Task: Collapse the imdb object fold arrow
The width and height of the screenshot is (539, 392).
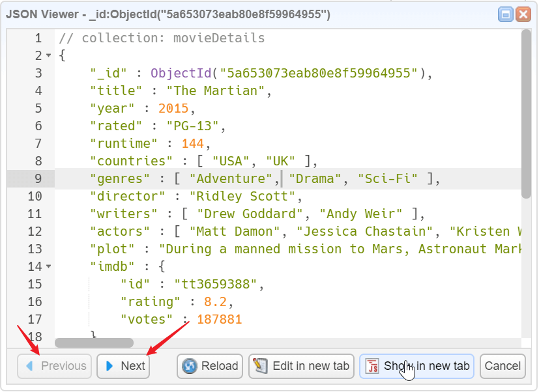Action: click(x=48, y=266)
